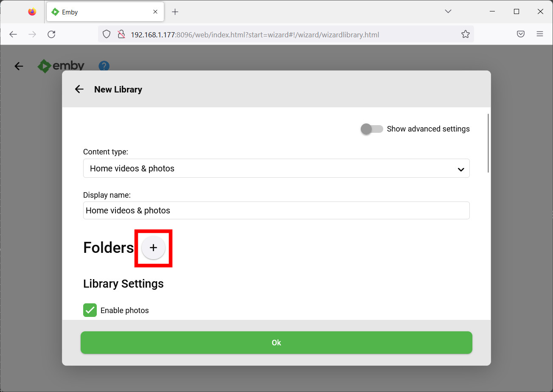Minimize the Firefox window
Viewport: 553px width, 392px height.
click(492, 12)
